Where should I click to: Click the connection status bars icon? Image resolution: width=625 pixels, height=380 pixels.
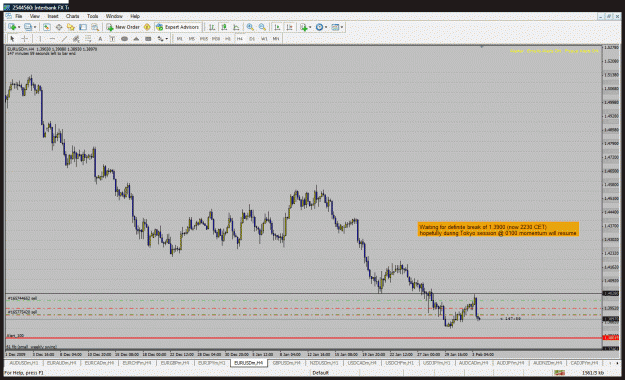[560, 373]
